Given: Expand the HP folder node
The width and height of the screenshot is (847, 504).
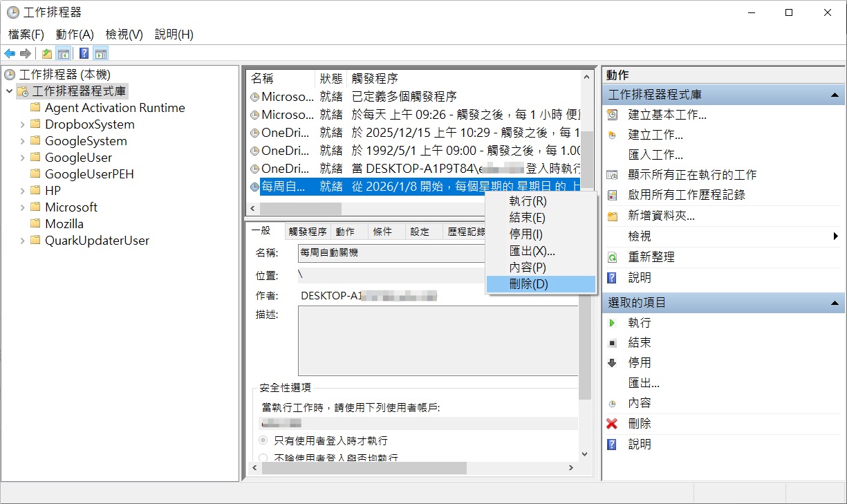Looking at the screenshot, I should [x=22, y=191].
